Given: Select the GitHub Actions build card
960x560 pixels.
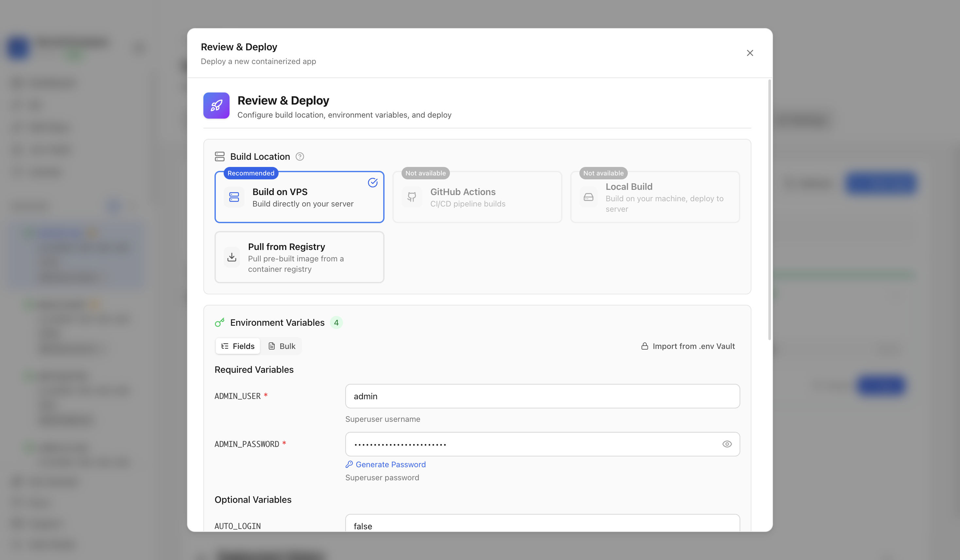Looking at the screenshot, I should (x=477, y=197).
